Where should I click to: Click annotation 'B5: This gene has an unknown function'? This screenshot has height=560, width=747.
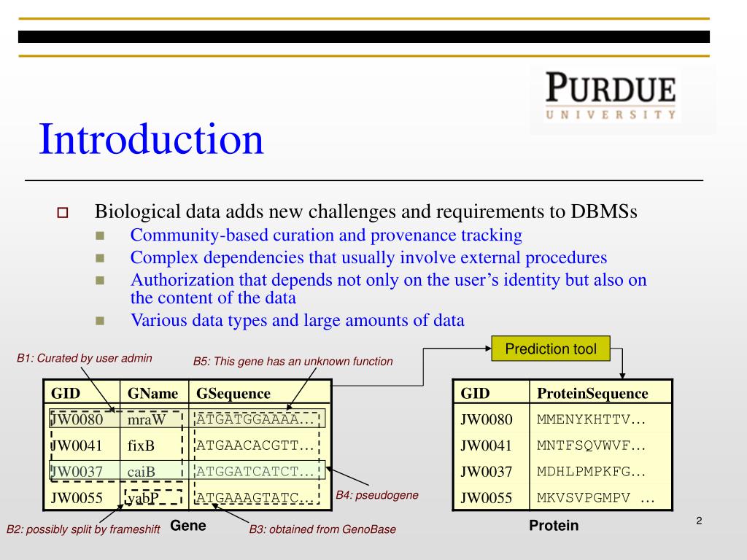pos(293,362)
